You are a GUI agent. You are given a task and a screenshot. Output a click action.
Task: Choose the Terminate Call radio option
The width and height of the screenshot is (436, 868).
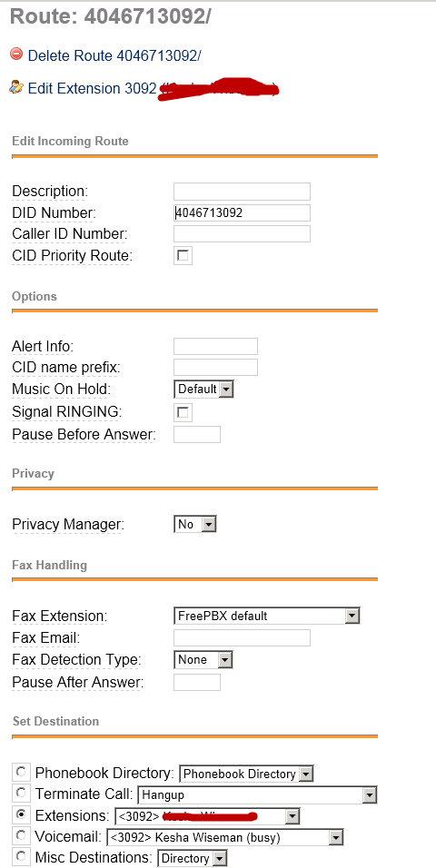pos(21,794)
